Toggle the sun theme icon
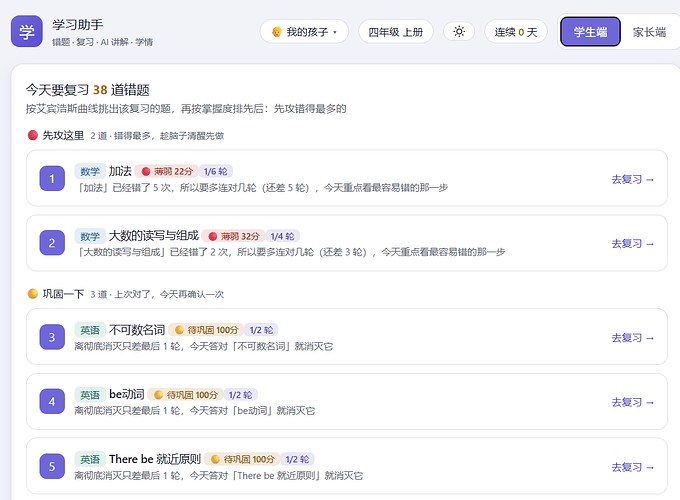 pos(459,31)
